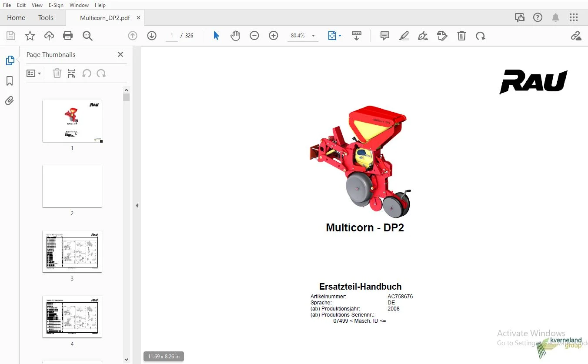Click the page number input field
This screenshot has width=588, height=364.
pyautogui.click(x=172, y=36)
